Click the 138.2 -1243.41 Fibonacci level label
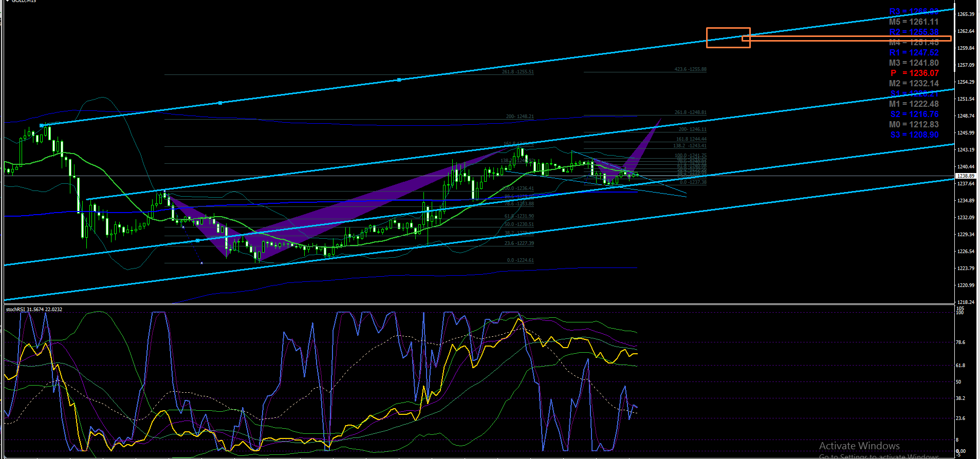 click(690, 146)
